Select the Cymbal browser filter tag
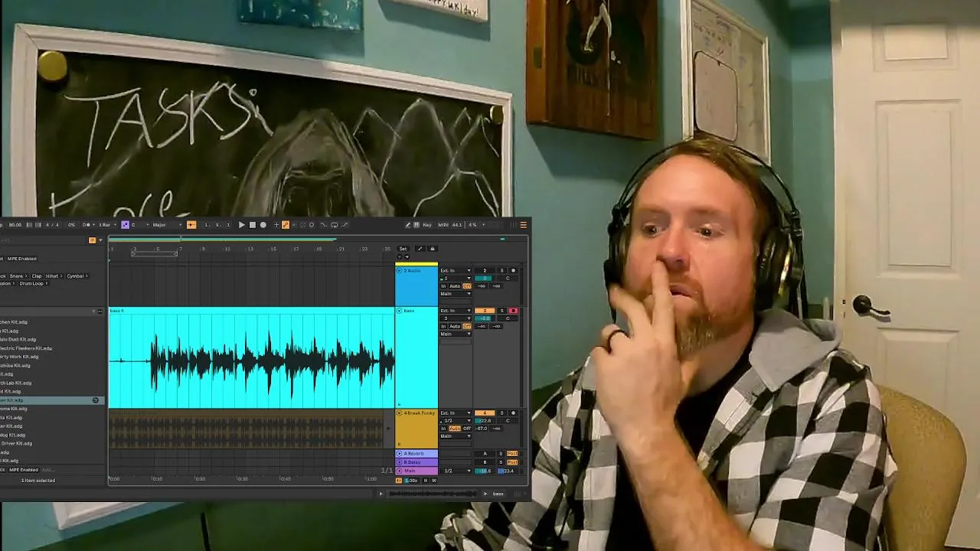The width and height of the screenshot is (980, 551). [77, 275]
